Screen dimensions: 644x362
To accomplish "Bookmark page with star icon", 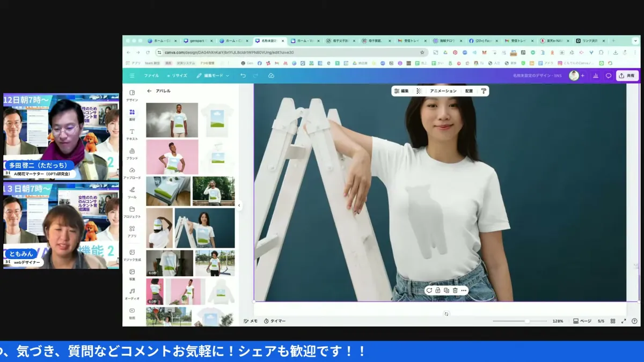I will 422,53.
